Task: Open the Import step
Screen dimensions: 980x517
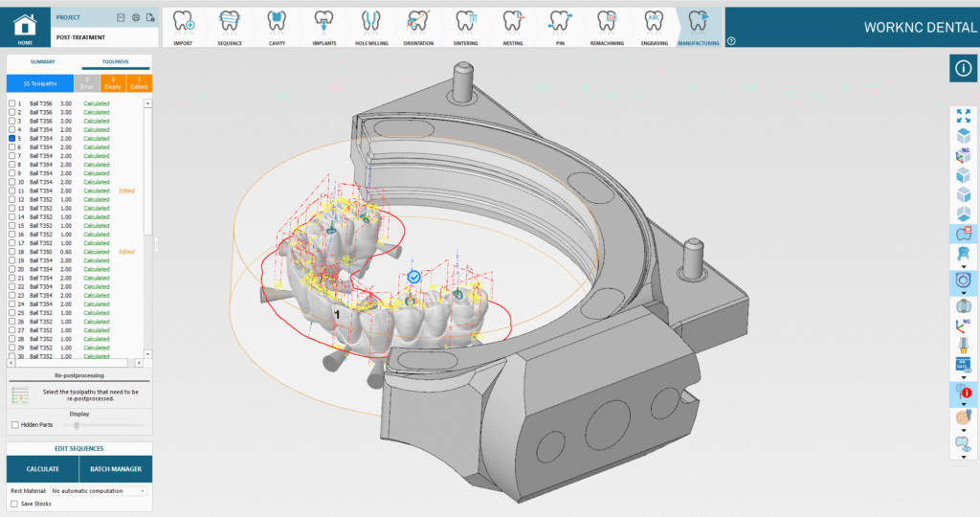Action: (x=183, y=28)
